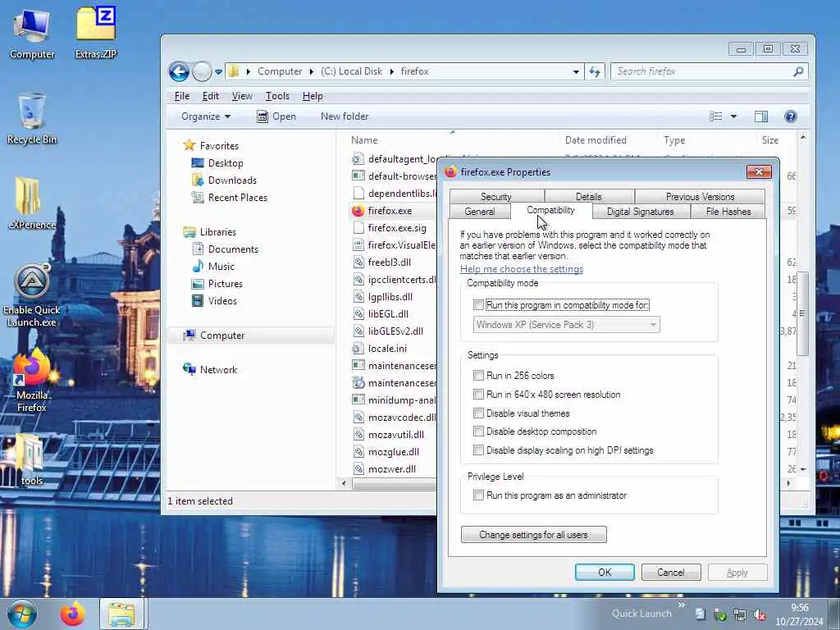
Task: Select Downloads in Favorites pane
Action: pos(232,180)
